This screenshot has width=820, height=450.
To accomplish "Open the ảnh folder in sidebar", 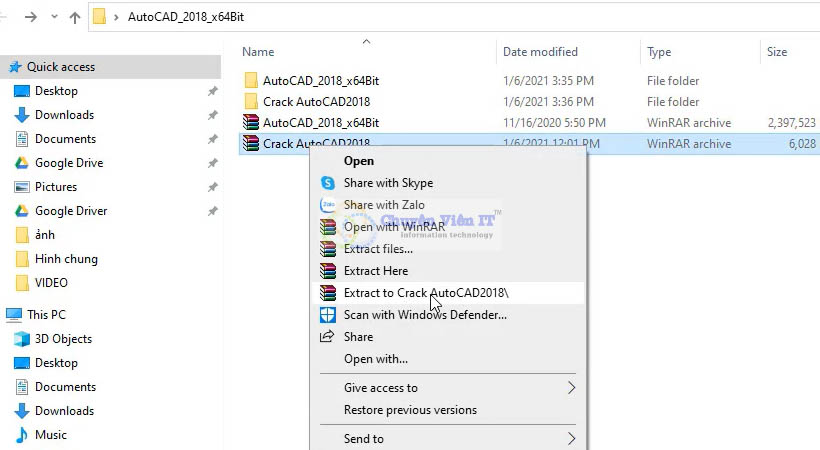I will click(x=44, y=235).
